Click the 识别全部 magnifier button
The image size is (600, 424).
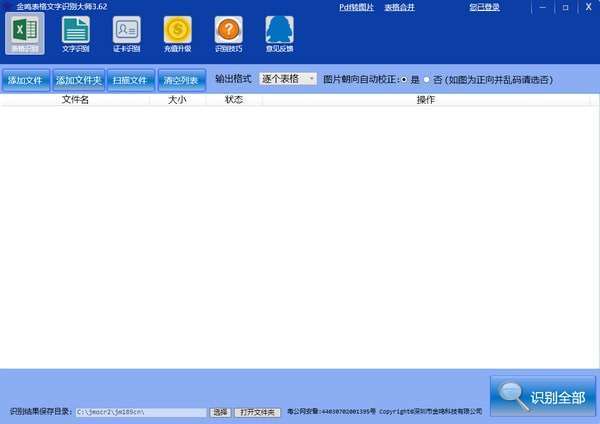pyautogui.click(x=543, y=396)
